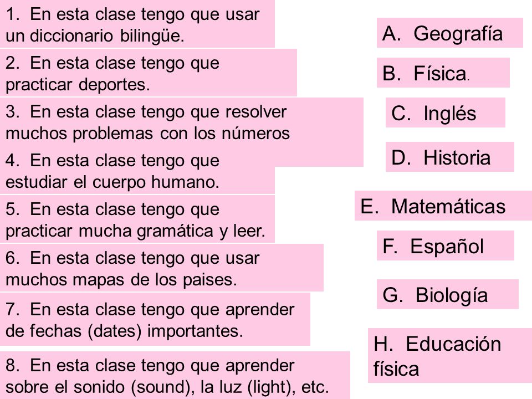Screen dimensions: 532x399
Task: Choose answer E. Matemáticas
Action: click(x=443, y=206)
